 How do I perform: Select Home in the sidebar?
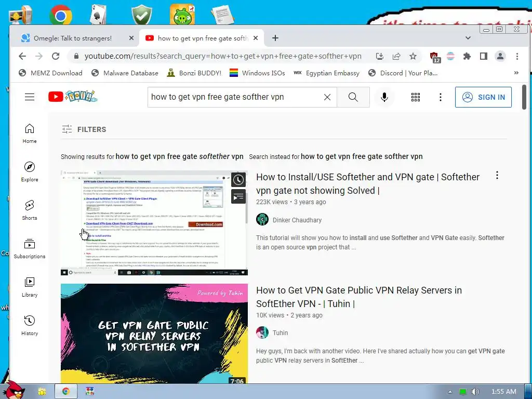pyautogui.click(x=30, y=134)
